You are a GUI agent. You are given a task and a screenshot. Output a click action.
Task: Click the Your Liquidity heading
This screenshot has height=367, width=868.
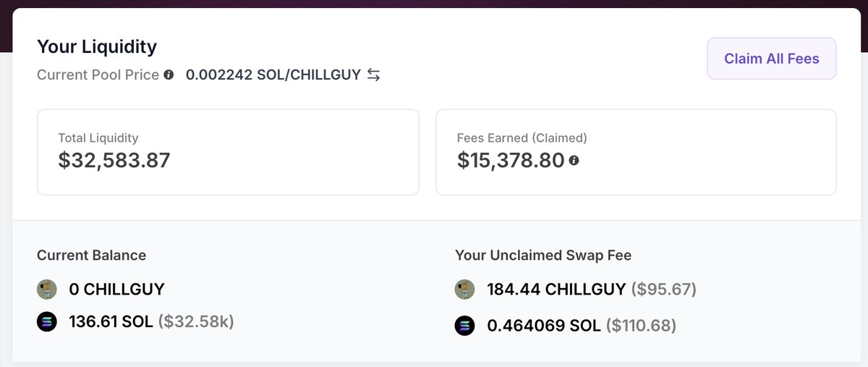click(x=97, y=47)
